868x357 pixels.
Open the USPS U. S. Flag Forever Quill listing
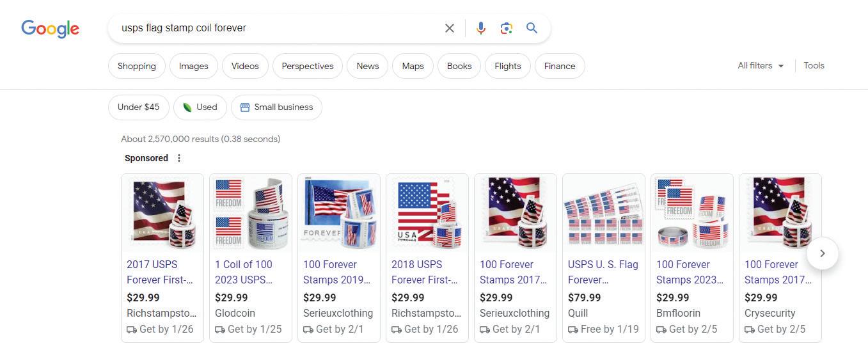click(x=603, y=272)
